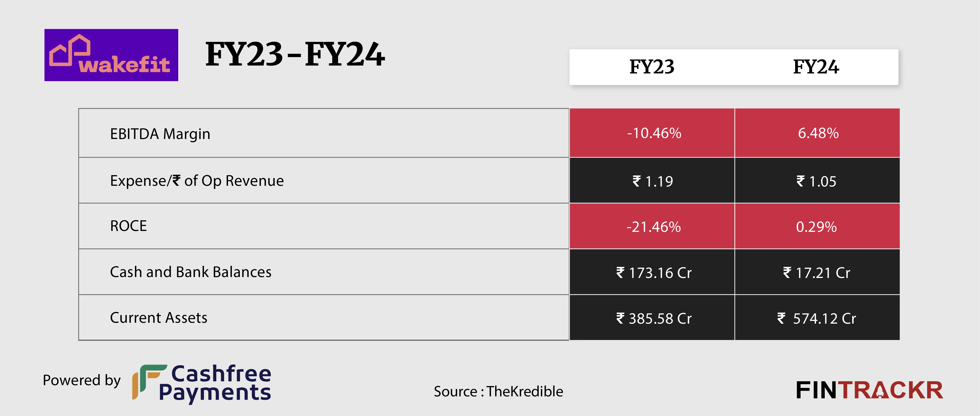Click the FY23-FY24 heading
The image size is (980, 416).
click(x=295, y=55)
